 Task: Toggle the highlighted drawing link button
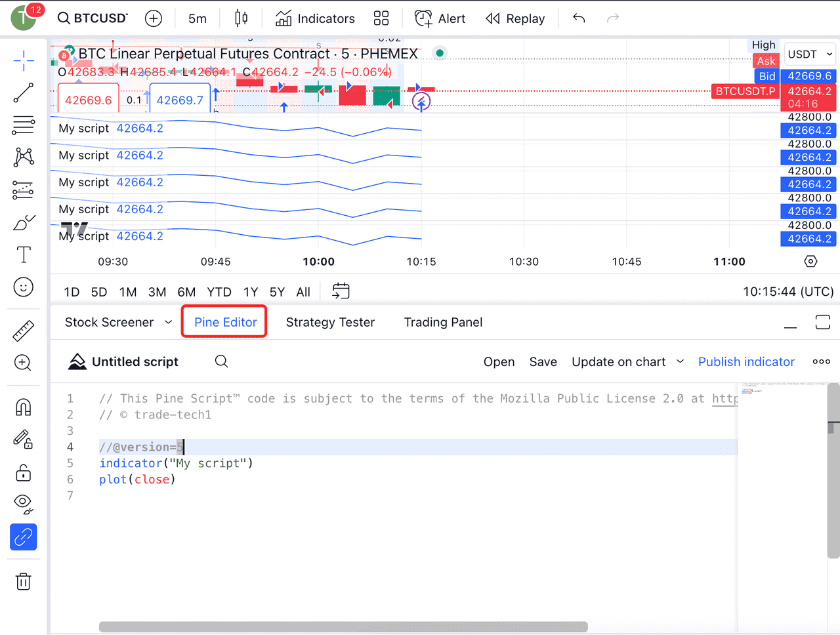[24, 537]
